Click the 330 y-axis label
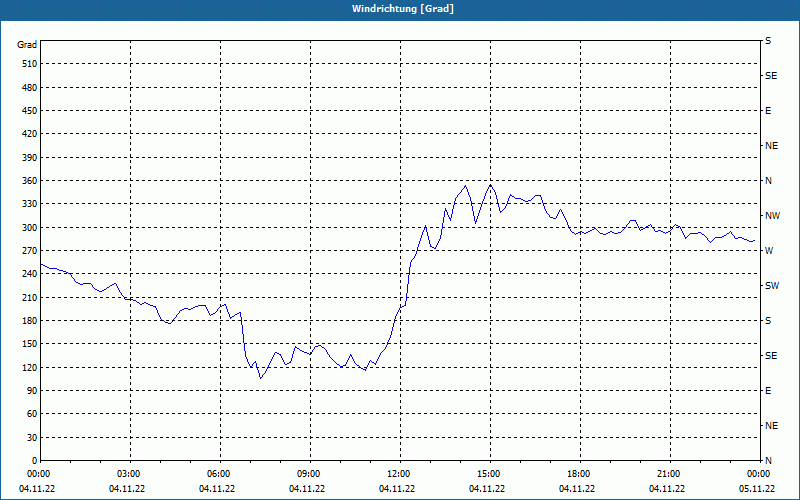Viewport: 800px width, 500px height. coord(29,204)
